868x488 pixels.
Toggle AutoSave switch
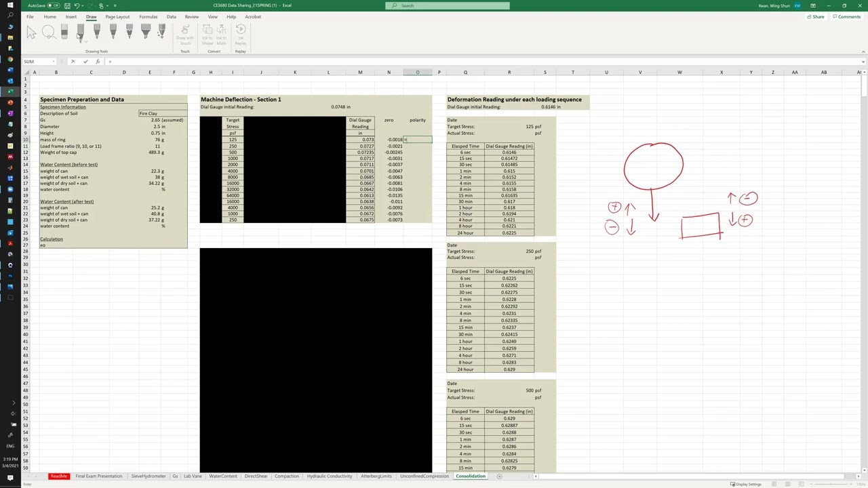tap(53, 5)
